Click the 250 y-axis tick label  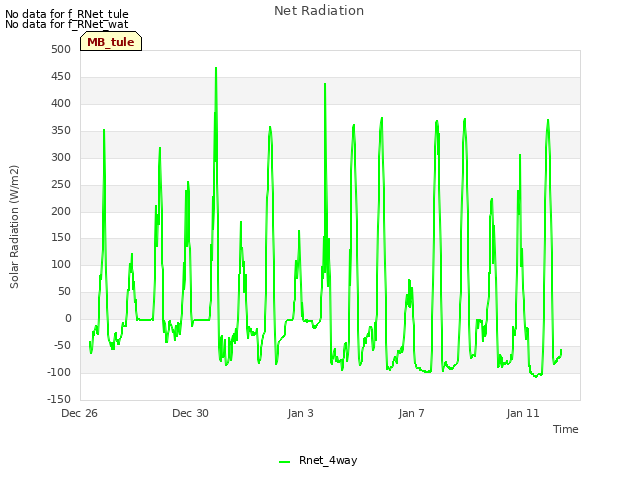[61, 184]
